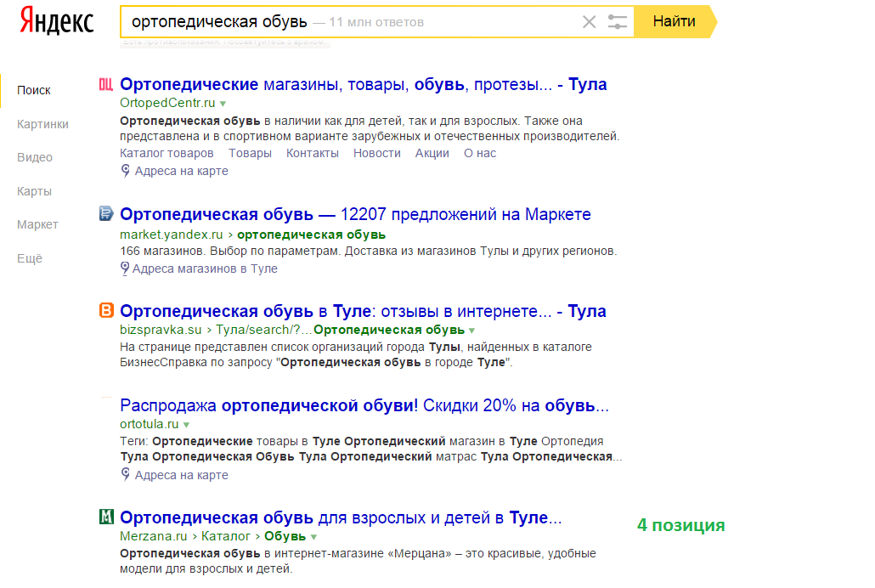
Task: Open Распродажа ортопедической обуви result title
Action: click(x=364, y=405)
